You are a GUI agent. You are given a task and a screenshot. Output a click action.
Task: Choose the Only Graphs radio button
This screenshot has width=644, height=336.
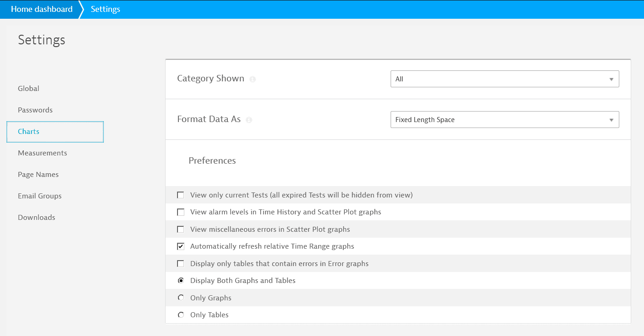(181, 298)
